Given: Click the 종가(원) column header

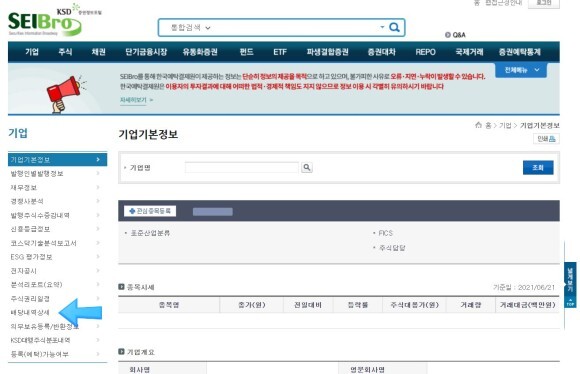Looking at the screenshot, I should [x=252, y=305].
